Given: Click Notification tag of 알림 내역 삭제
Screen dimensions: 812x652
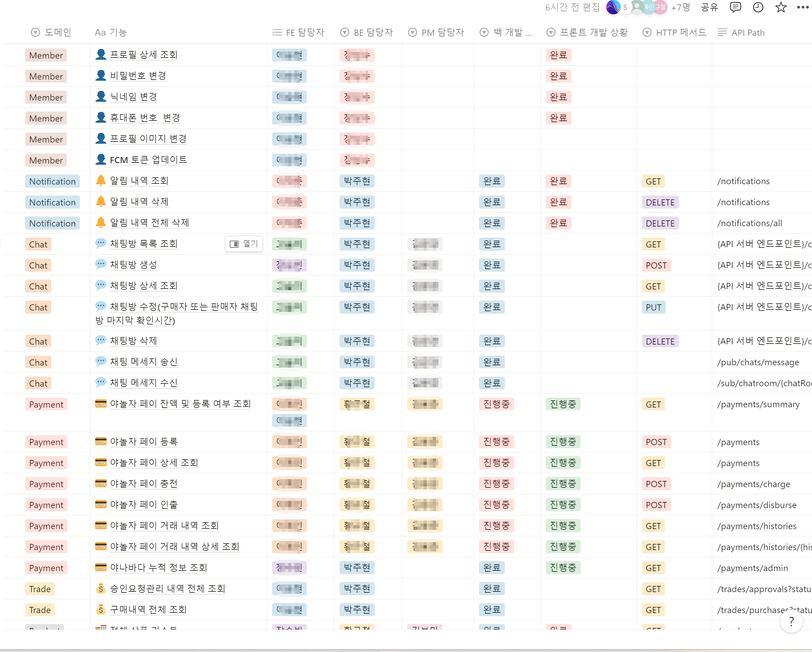Looking at the screenshot, I should [x=52, y=202].
